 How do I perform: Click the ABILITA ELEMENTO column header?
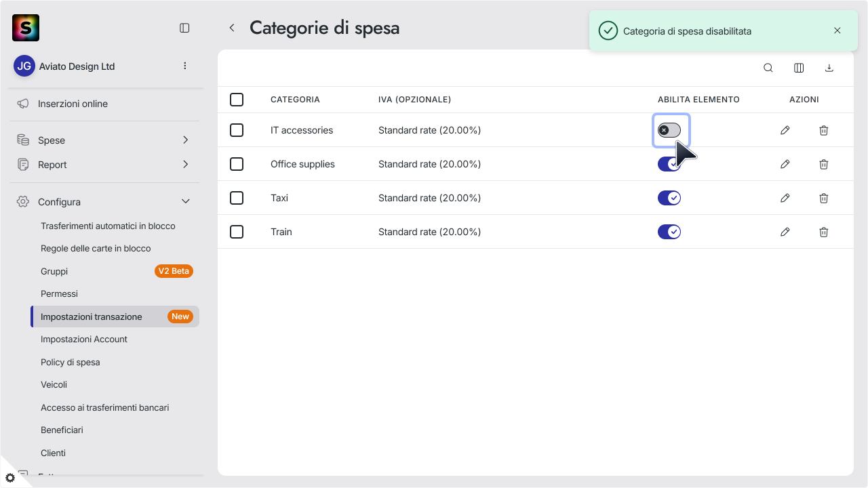(x=698, y=100)
